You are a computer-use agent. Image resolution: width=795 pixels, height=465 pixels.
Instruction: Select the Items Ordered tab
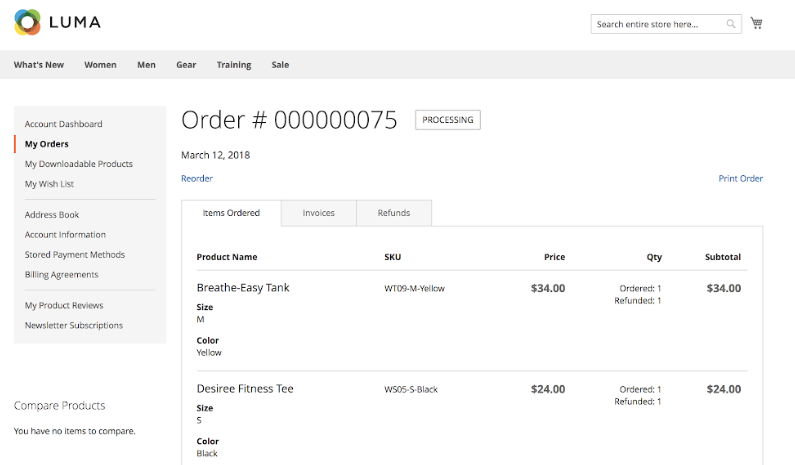point(231,213)
